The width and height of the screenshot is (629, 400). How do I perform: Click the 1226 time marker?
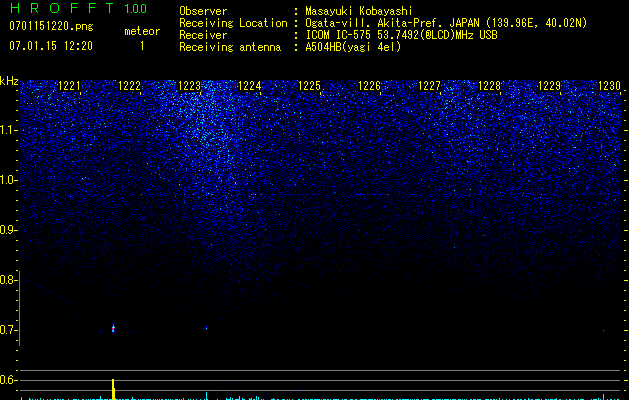click(x=369, y=86)
